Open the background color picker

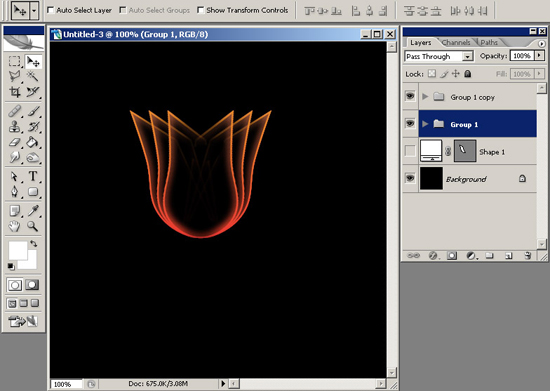point(32,265)
